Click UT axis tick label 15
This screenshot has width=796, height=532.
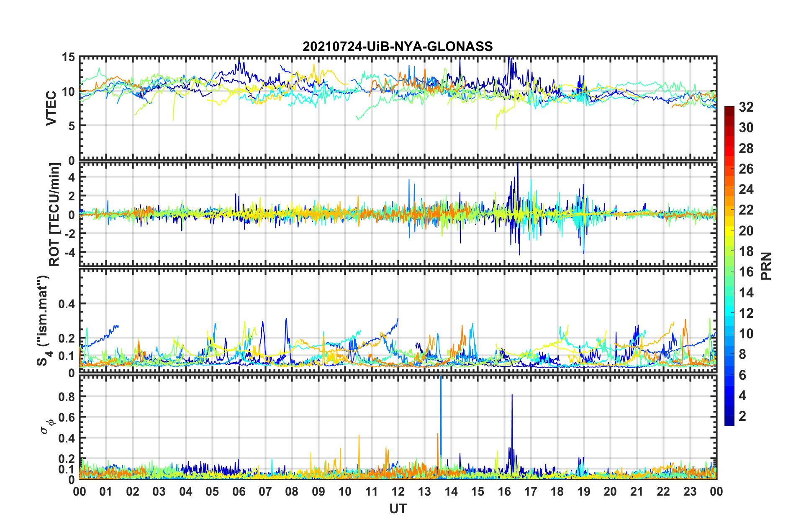click(x=478, y=491)
